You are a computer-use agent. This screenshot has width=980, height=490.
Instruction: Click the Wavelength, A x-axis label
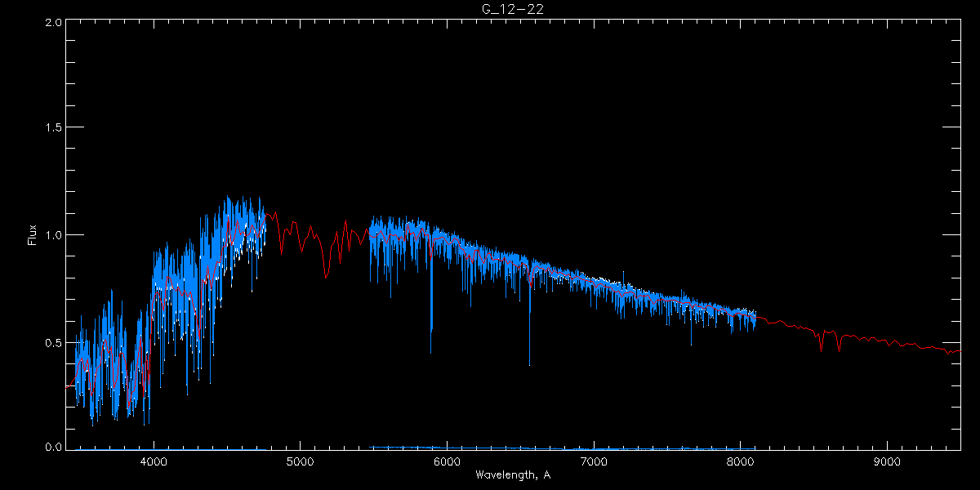(512, 475)
